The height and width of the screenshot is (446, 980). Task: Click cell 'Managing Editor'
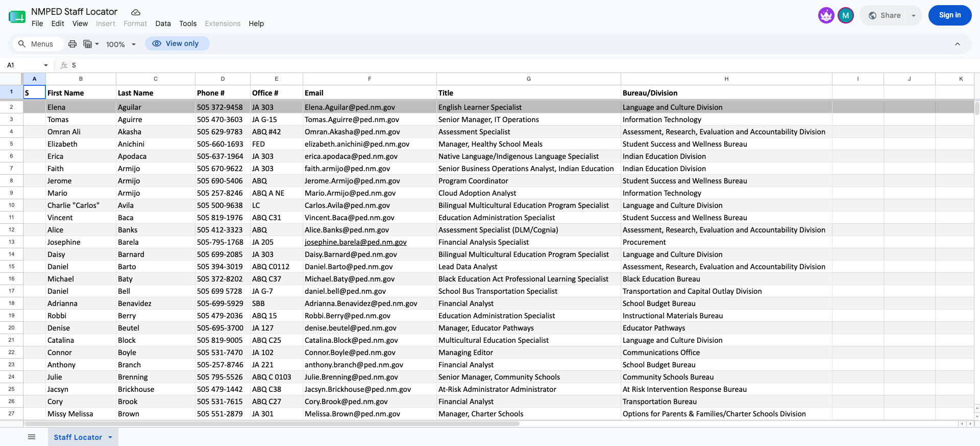pyautogui.click(x=528, y=353)
